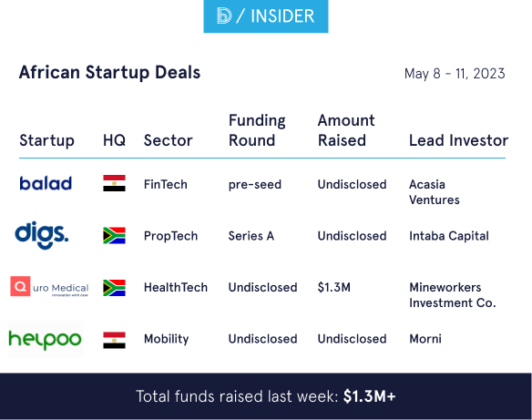Select the Intaba Capital investor name
The image size is (532, 420).
click(449, 236)
